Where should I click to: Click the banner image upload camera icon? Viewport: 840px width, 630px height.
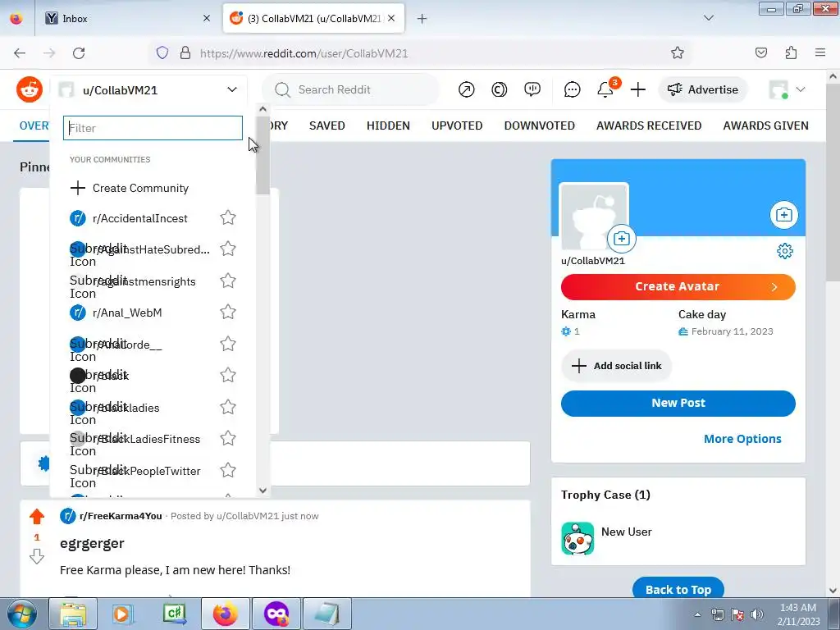783,215
